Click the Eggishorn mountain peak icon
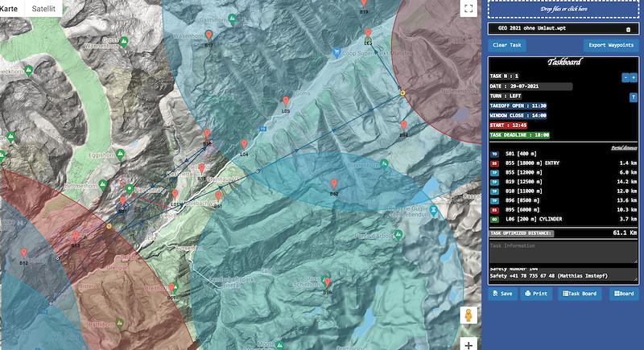 120,154
